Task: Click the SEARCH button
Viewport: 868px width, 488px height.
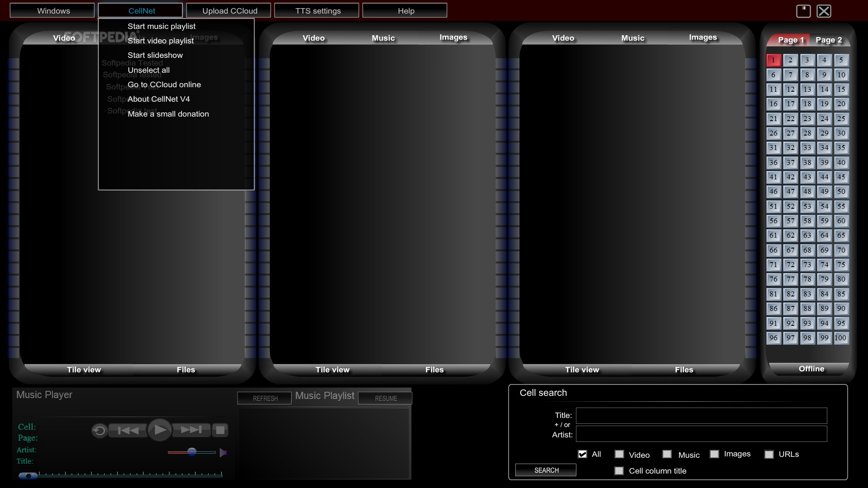Action: [x=546, y=470]
